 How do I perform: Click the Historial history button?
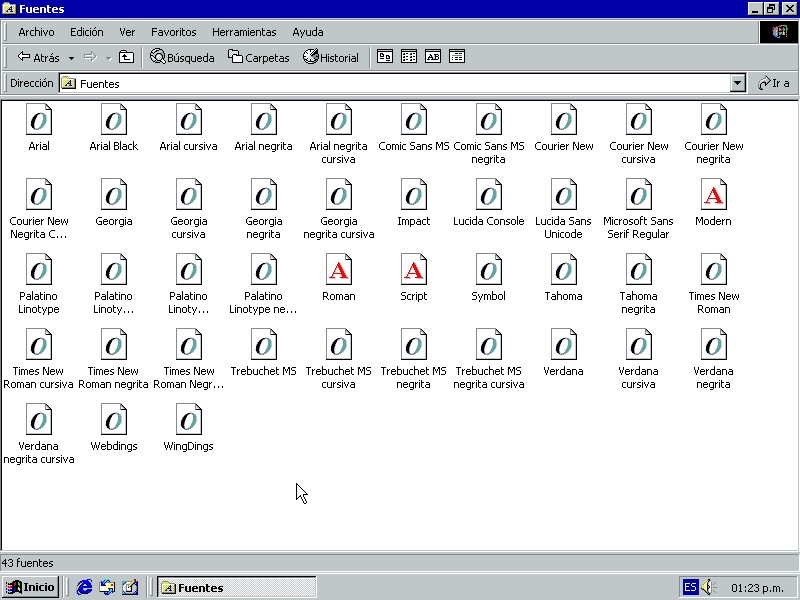click(331, 58)
